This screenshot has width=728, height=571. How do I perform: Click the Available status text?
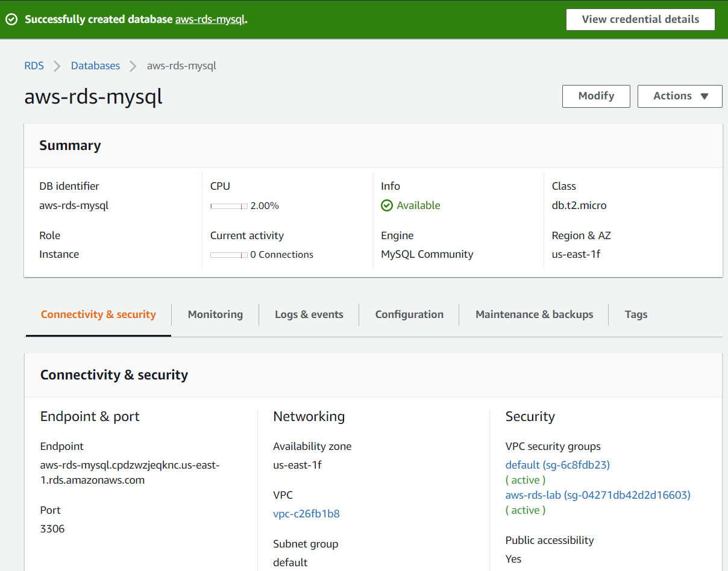[x=418, y=205]
